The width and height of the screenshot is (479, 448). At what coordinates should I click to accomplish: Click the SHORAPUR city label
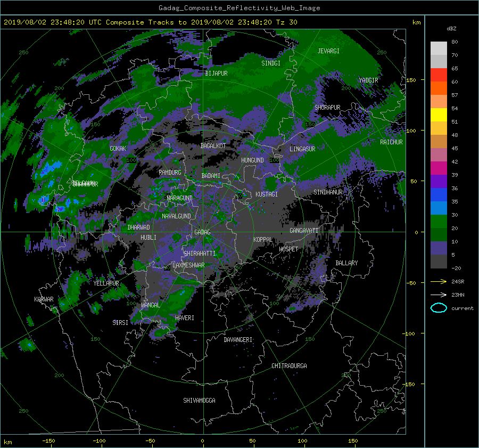coord(327,108)
